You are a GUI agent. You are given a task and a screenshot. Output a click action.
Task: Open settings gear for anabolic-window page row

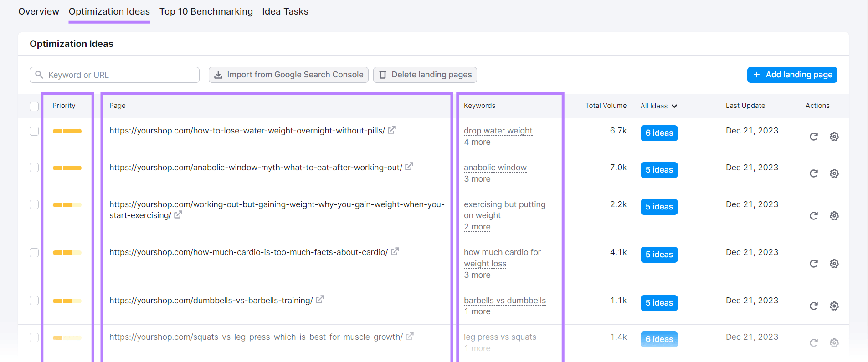[834, 173]
